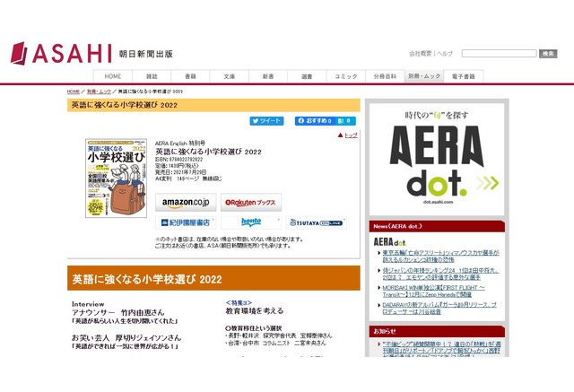Click the 英語に強くなる小学校選び 2022 product title
Screen dimensions: 574x392
point(208,152)
